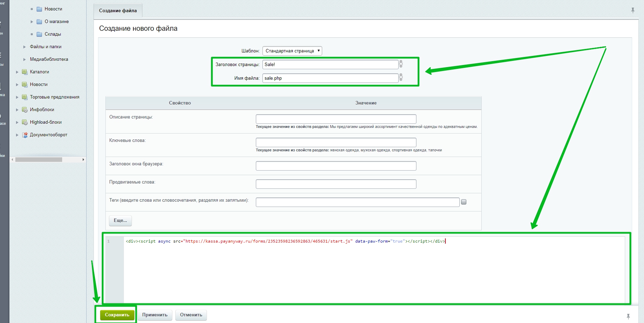The width and height of the screenshot is (644, 323).
Task: Click the Новости folder icon in tree
Action: pos(39,9)
